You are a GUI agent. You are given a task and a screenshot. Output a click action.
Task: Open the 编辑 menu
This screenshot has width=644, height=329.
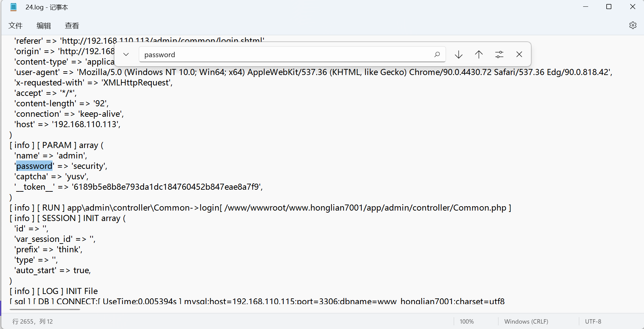click(x=44, y=26)
